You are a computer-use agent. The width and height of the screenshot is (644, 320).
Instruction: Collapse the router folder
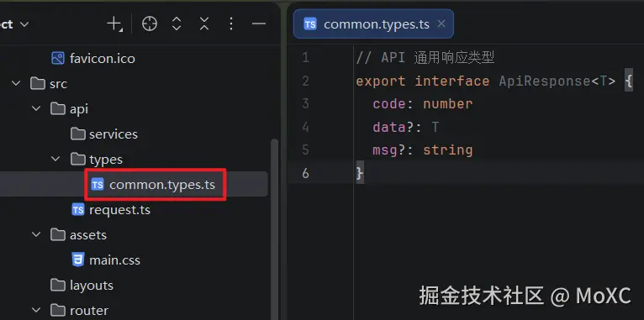pyautogui.click(x=36, y=310)
